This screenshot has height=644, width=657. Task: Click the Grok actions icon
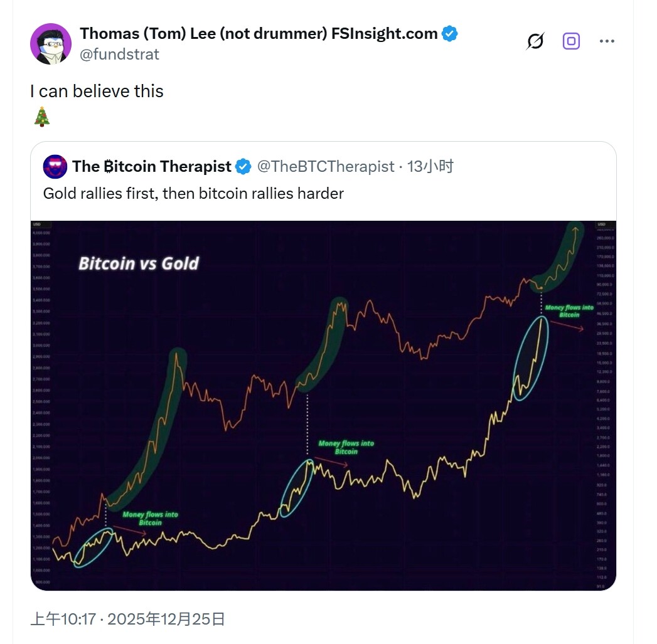tap(534, 40)
